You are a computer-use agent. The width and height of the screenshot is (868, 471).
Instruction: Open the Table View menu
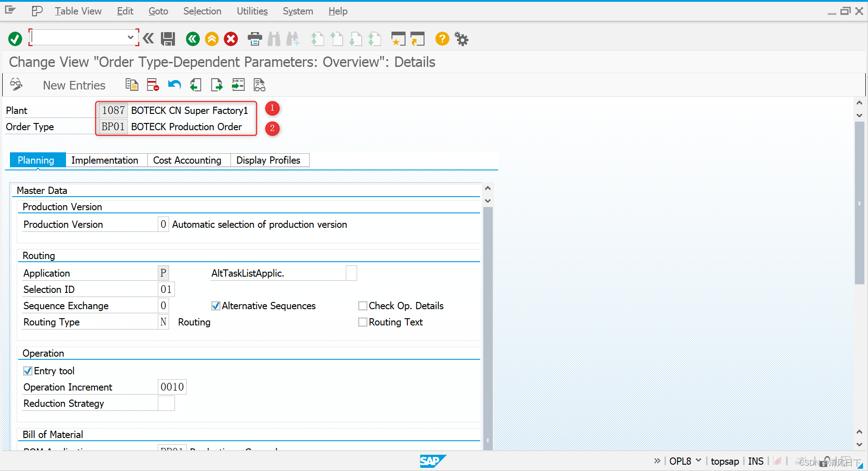click(78, 11)
